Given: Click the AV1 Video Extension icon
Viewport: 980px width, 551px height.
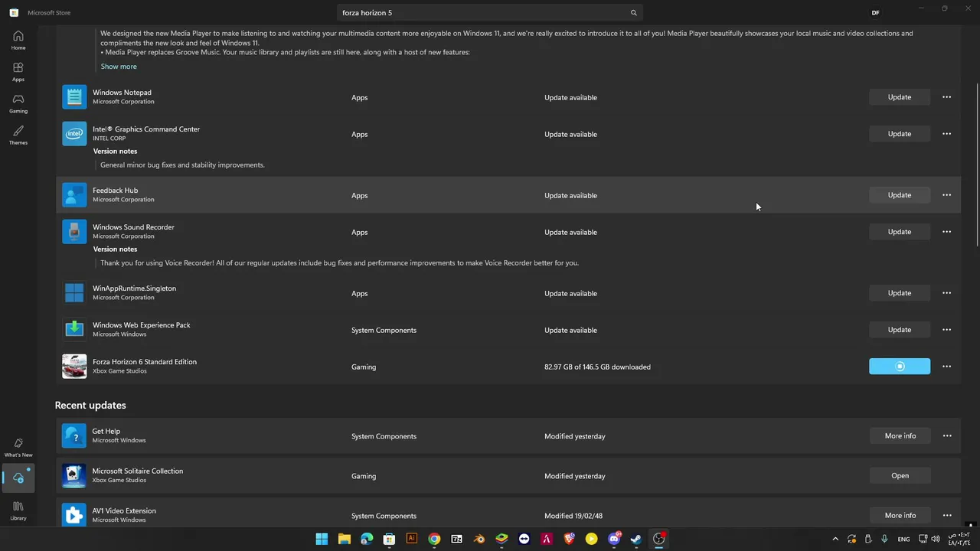Looking at the screenshot, I should (74, 515).
